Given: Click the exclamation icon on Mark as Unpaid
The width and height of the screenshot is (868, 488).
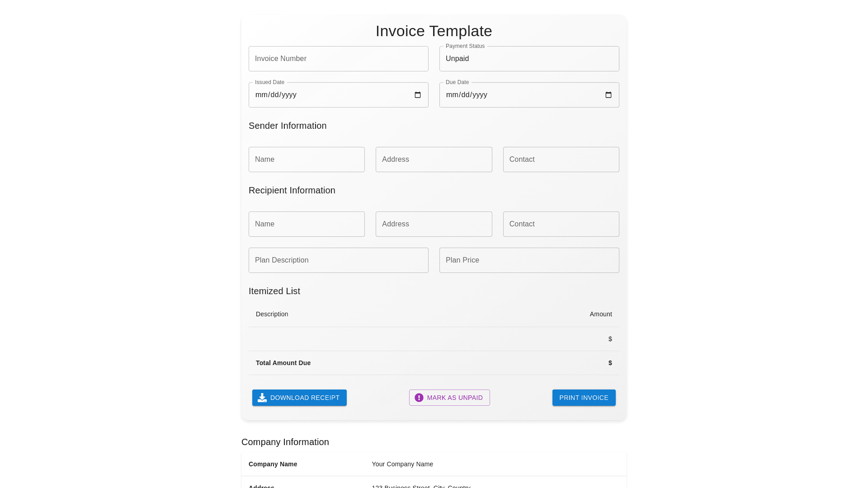Looking at the screenshot, I should point(419,398).
